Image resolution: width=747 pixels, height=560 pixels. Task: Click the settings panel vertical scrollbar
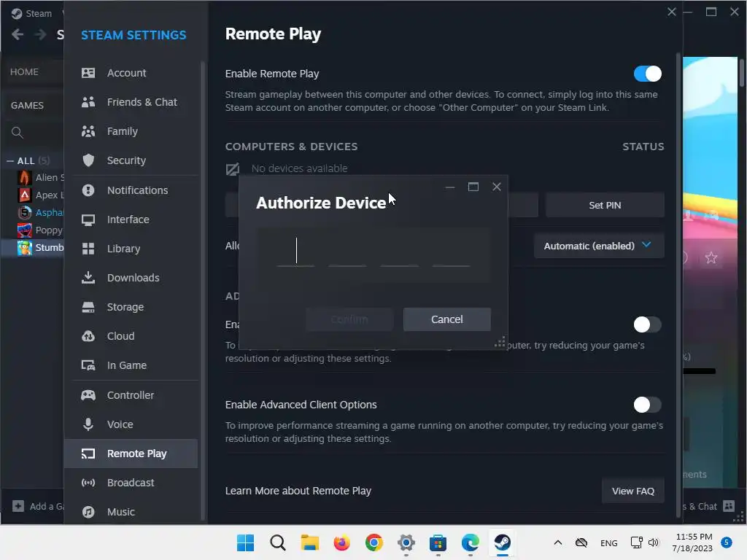(678, 286)
